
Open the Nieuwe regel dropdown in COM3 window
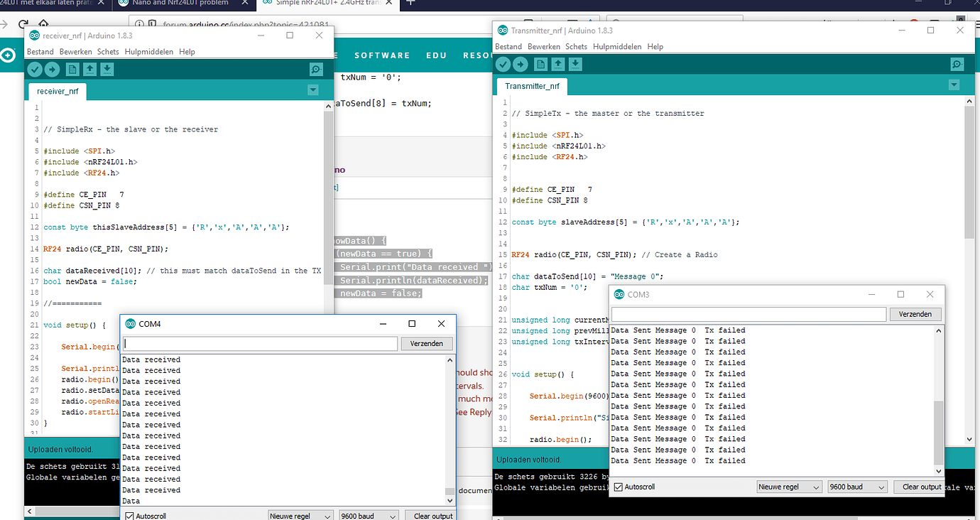click(789, 487)
